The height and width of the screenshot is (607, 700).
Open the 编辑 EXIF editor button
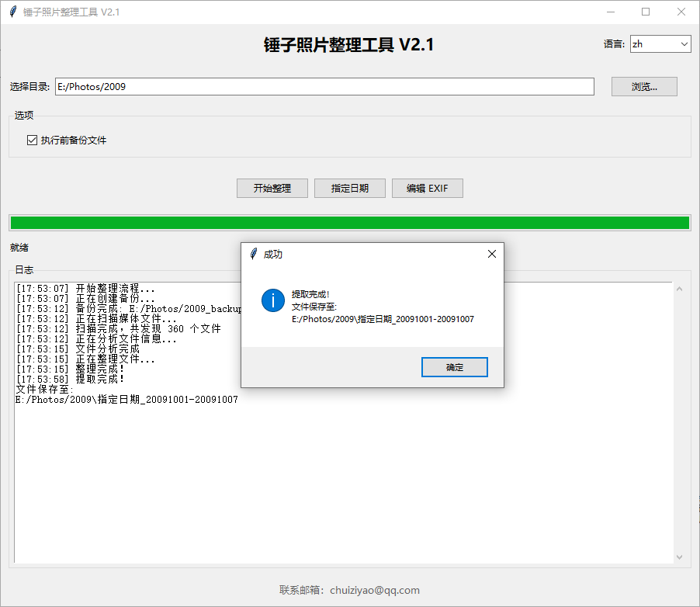(x=428, y=188)
